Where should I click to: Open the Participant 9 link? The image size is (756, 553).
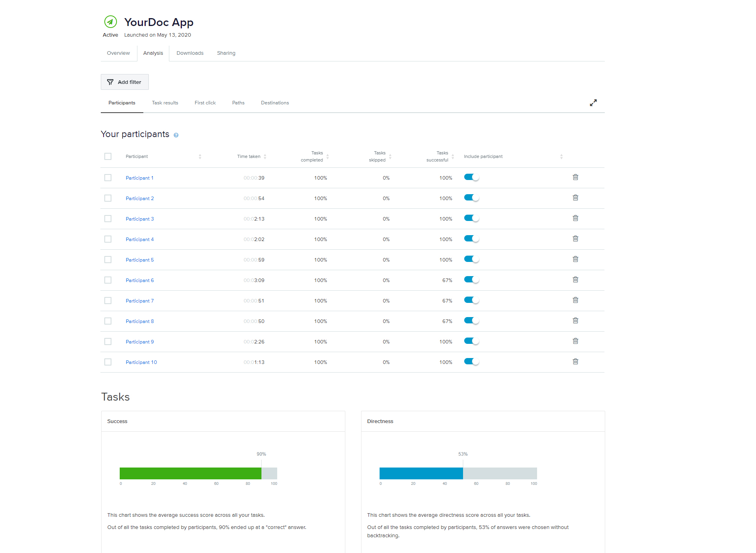click(140, 342)
